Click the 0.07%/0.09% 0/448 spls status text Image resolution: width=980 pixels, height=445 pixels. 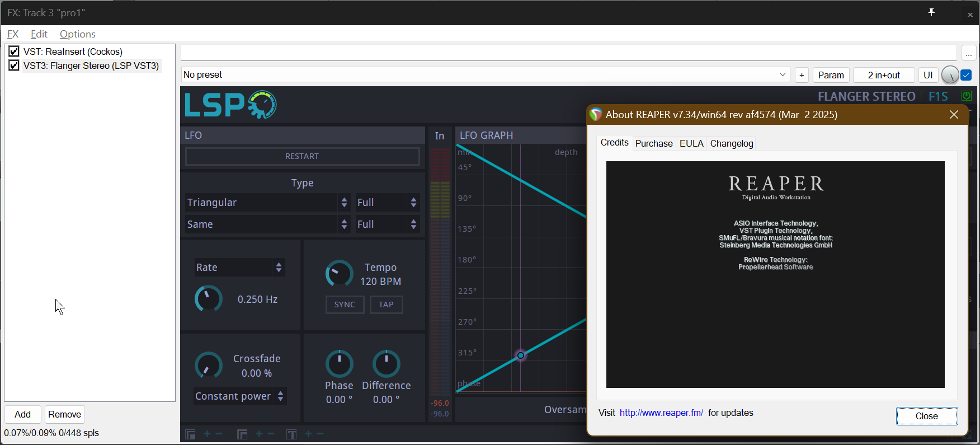pos(51,433)
